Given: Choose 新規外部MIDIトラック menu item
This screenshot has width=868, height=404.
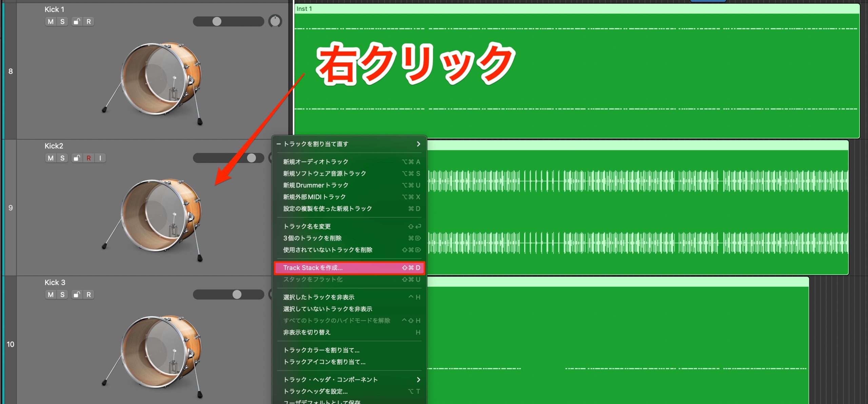Looking at the screenshot, I should coord(349,197).
